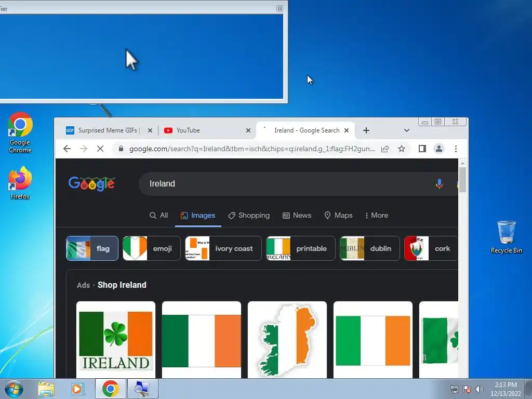532x399 pixels.
Task: Open File Explorer from taskbar
Action: tap(46, 389)
